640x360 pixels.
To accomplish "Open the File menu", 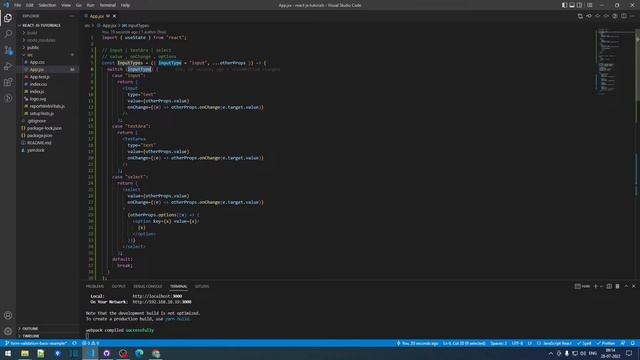I will [18, 5].
